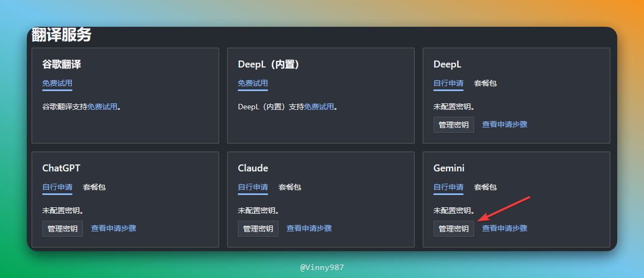Open 查看申请步骤 link in DeepL card
Viewport: 644px width, 278px height.
pyautogui.click(x=504, y=124)
